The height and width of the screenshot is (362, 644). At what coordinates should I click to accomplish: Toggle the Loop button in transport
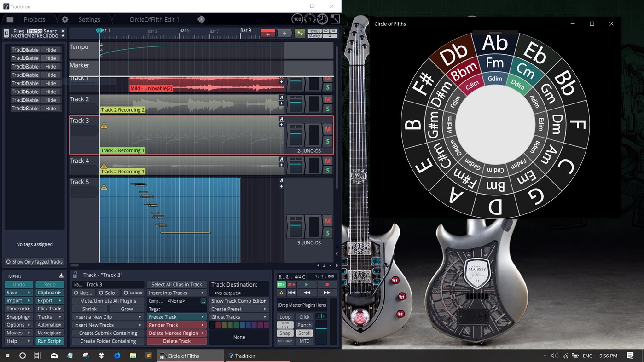point(285,317)
